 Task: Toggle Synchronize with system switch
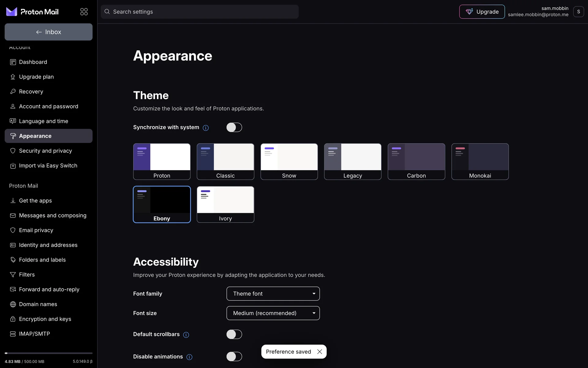point(234,127)
